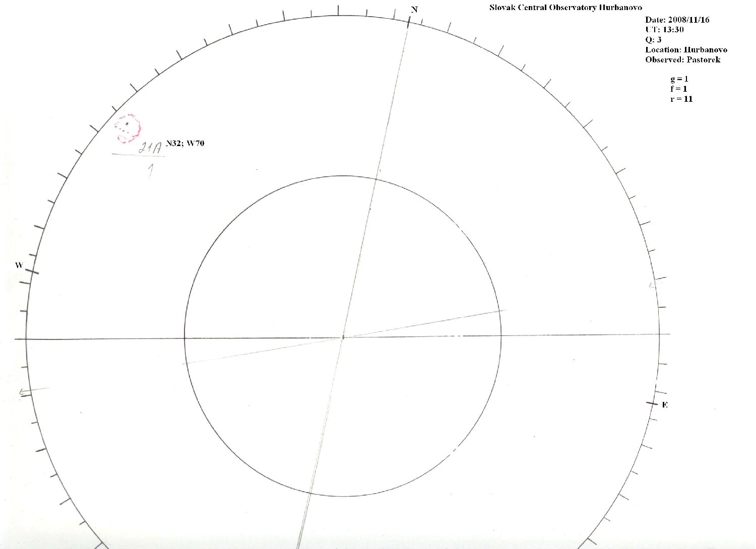Select the f = 1 value
756x549 pixels.
678,89
